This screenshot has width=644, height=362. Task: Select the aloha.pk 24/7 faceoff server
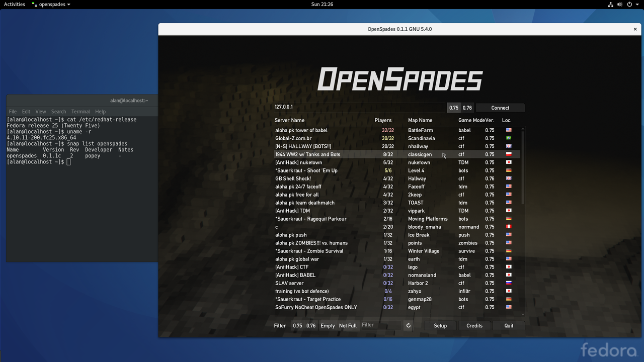click(x=396, y=187)
